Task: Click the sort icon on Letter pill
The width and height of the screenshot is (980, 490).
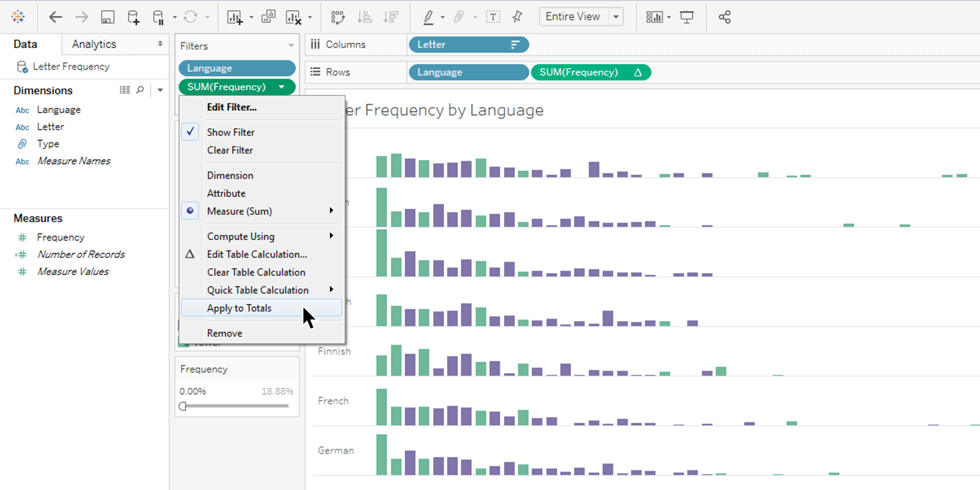Action: click(515, 45)
